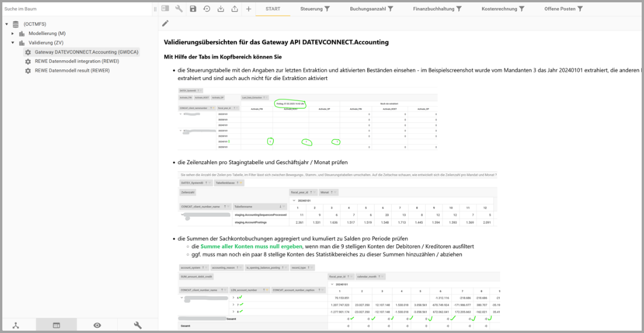644x333 pixels.
Task: Select the Modellierung (M) tree entry
Action: 46,33
